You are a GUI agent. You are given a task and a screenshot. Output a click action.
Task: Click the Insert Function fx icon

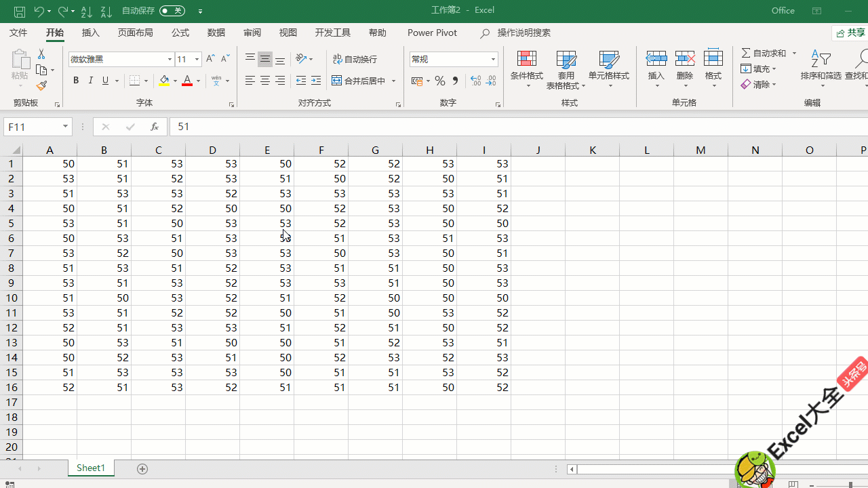155,127
